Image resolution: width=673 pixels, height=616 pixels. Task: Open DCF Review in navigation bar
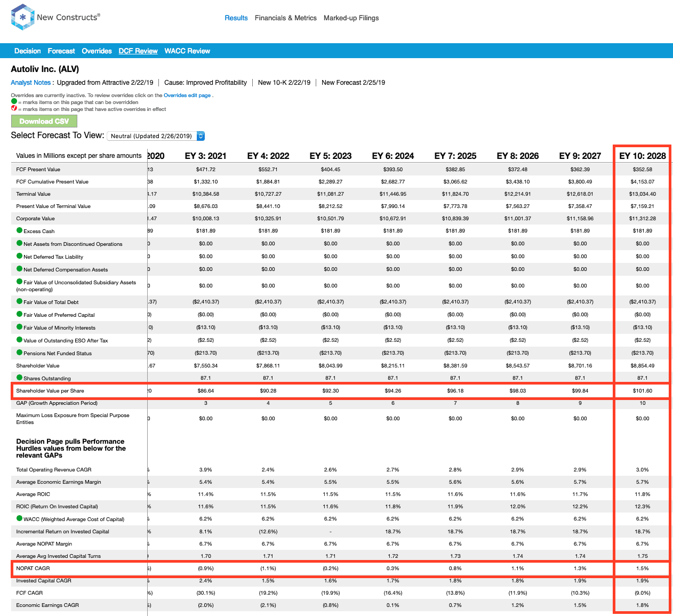[138, 51]
